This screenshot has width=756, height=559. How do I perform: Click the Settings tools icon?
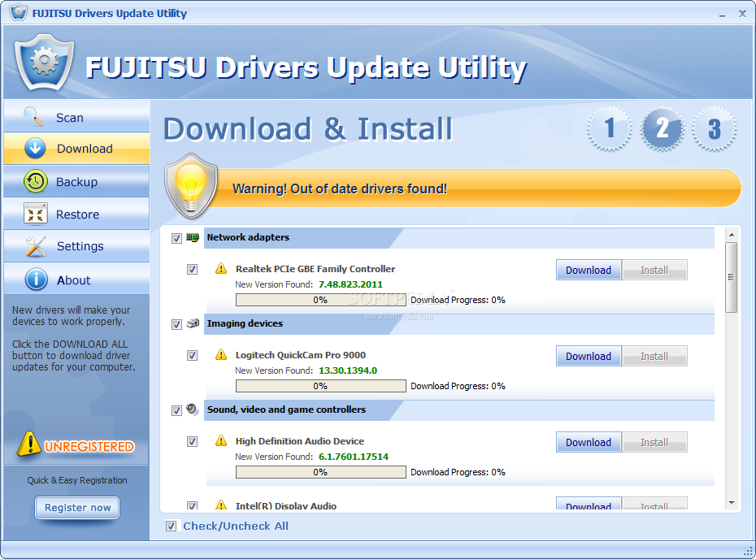point(36,246)
